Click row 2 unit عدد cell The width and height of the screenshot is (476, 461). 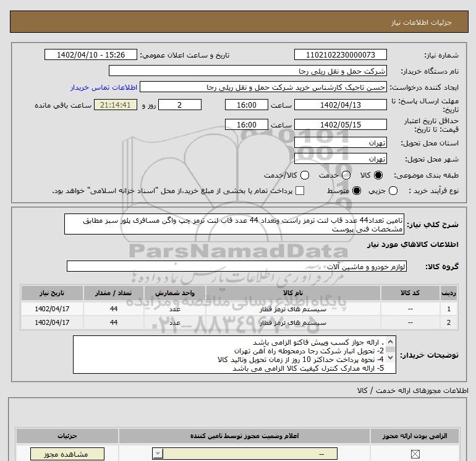[175, 323]
